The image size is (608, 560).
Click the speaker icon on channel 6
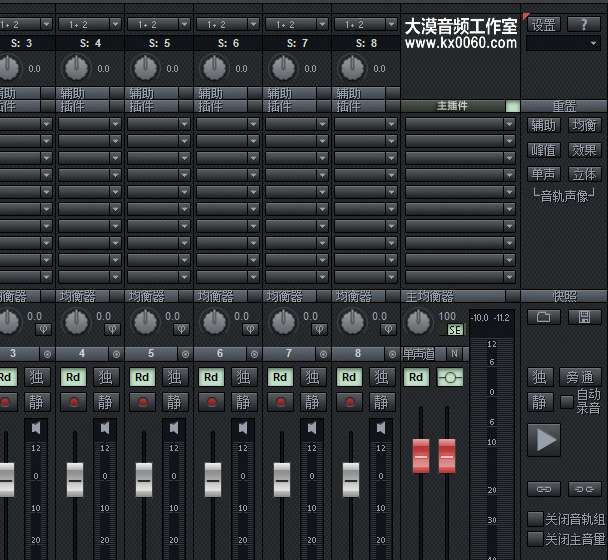243,428
